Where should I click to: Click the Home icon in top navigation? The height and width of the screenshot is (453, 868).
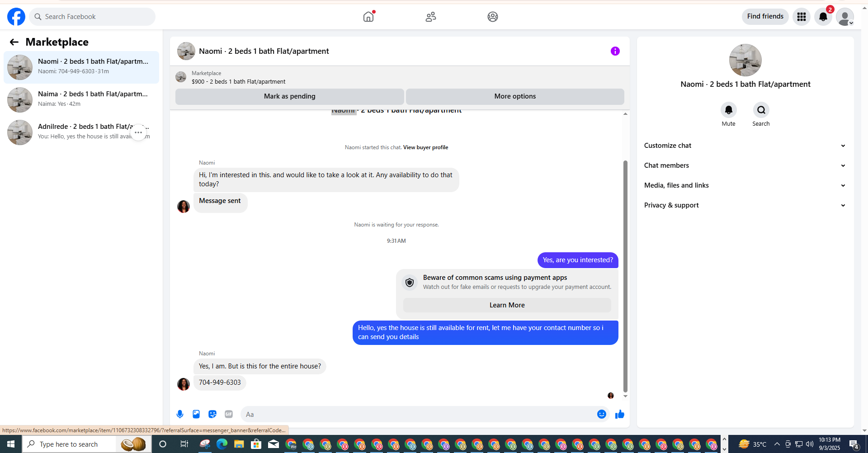tap(368, 17)
